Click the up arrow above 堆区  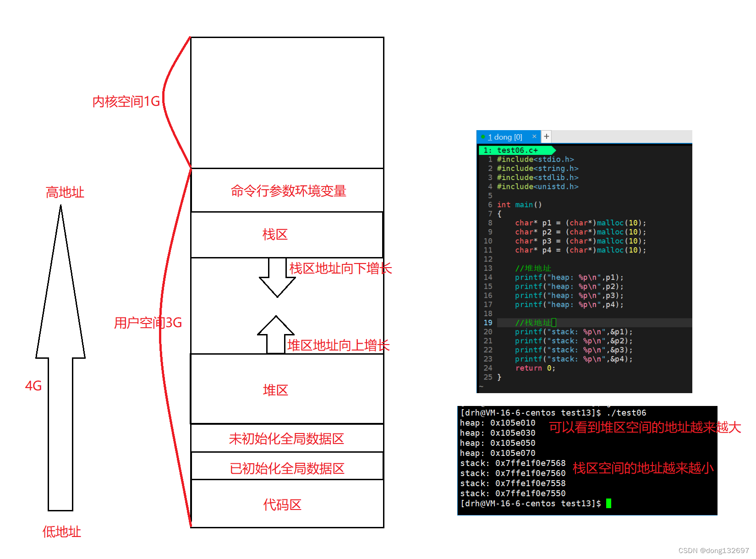click(x=276, y=334)
